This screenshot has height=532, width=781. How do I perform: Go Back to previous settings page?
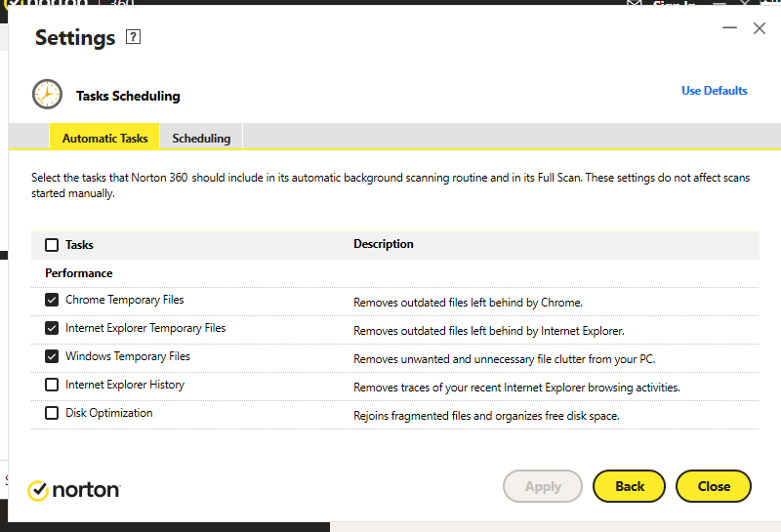629,486
